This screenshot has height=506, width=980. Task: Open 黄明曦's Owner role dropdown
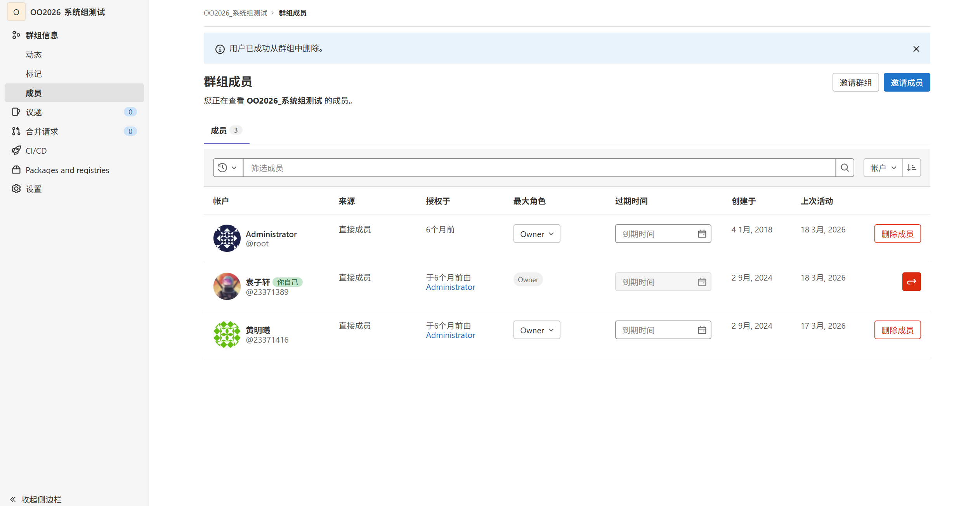click(x=536, y=330)
